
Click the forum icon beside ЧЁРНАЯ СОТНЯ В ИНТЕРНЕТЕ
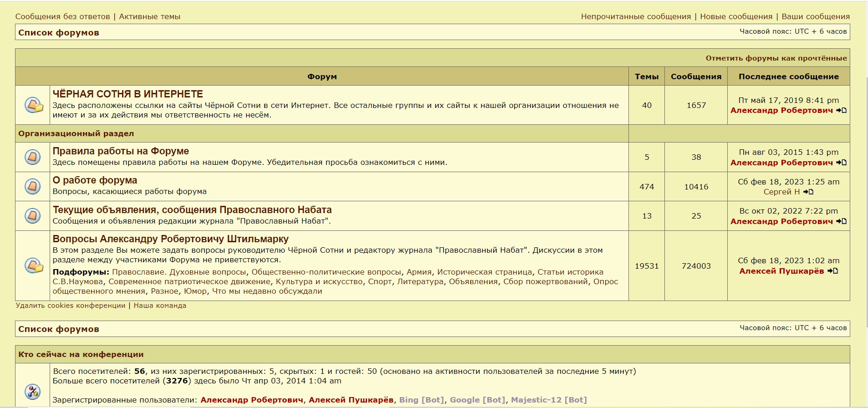(x=33, y=105)
